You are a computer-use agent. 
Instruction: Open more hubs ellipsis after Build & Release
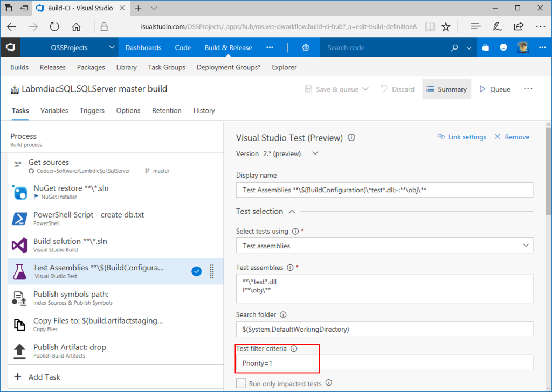tap(270, 47)
